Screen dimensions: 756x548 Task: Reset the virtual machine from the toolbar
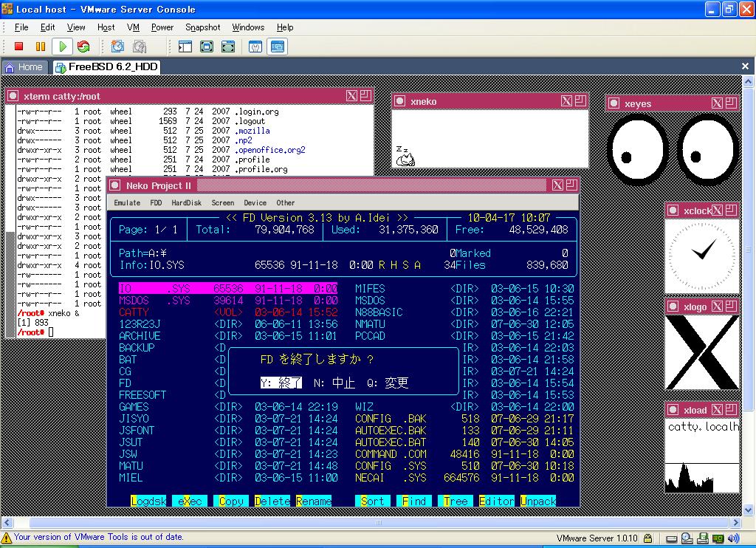click(x=83, y=47)
